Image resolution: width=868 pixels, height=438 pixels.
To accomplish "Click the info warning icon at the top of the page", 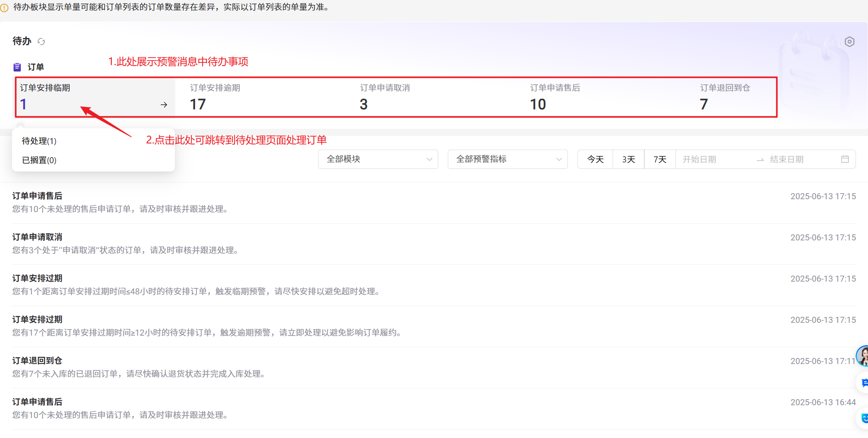I will point(4,8).
